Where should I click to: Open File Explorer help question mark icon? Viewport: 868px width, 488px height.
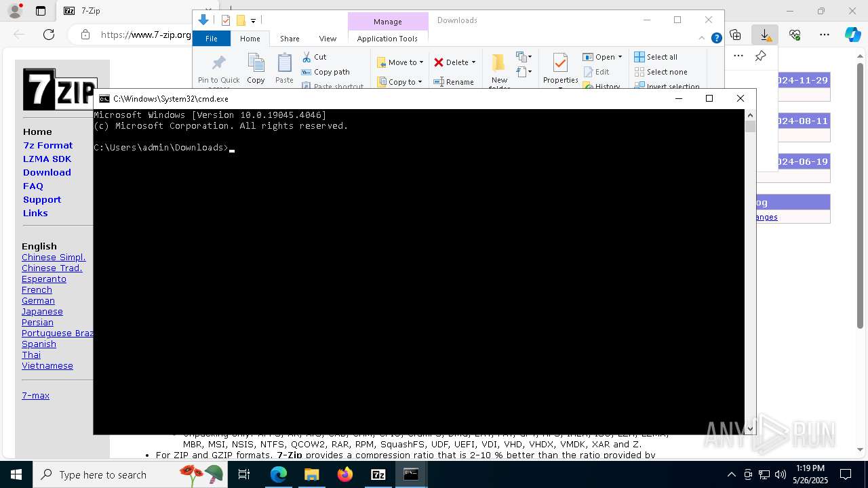(716, 39)
